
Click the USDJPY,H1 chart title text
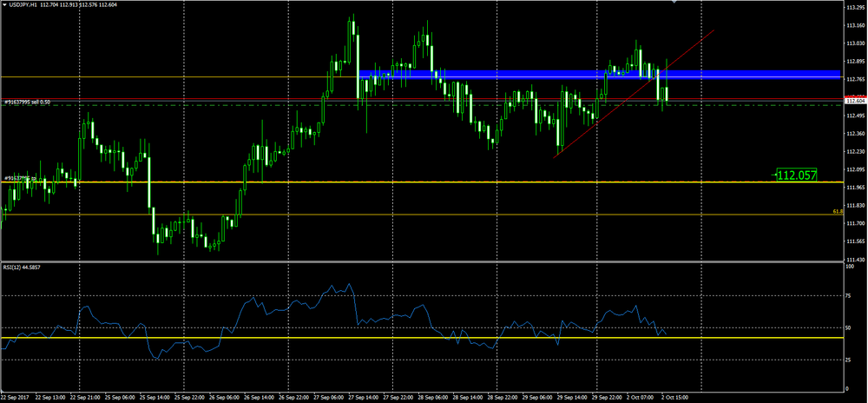coord(23,5)
